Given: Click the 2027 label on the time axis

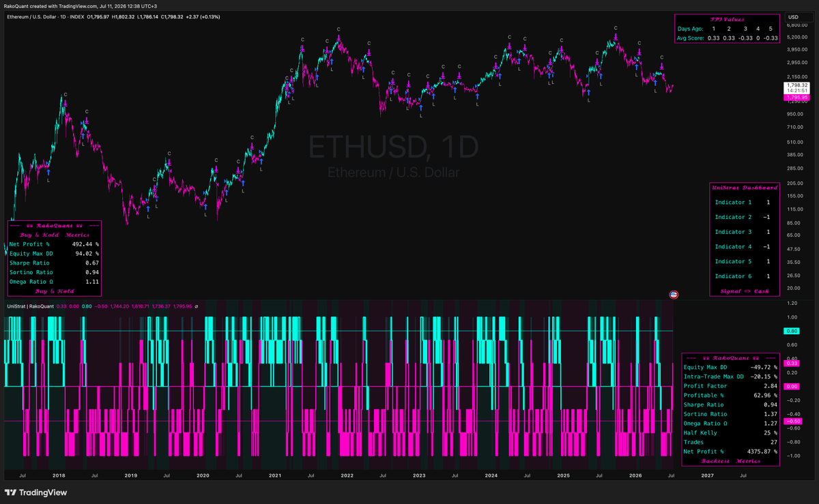Looking at the screenshot, I should pyautogui.click(x=708, y=475).
